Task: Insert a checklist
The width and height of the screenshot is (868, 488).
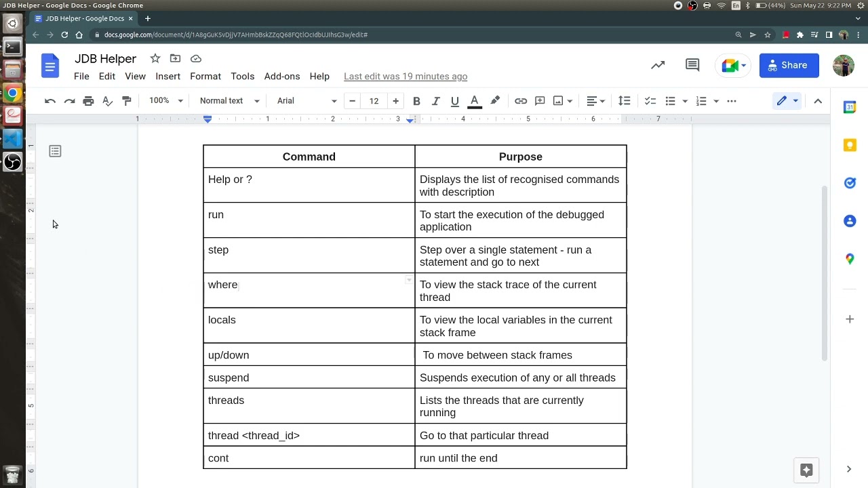Action: coord(650,101)
